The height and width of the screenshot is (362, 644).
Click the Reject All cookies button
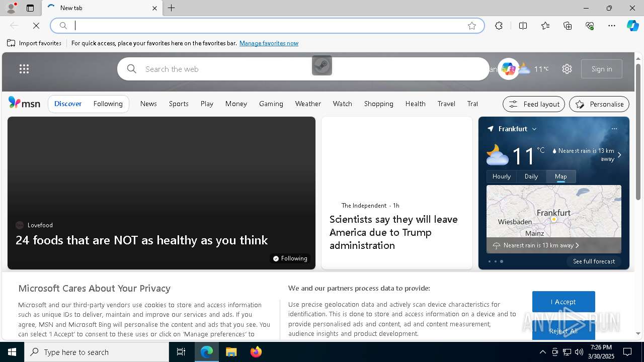click(563, 330)
